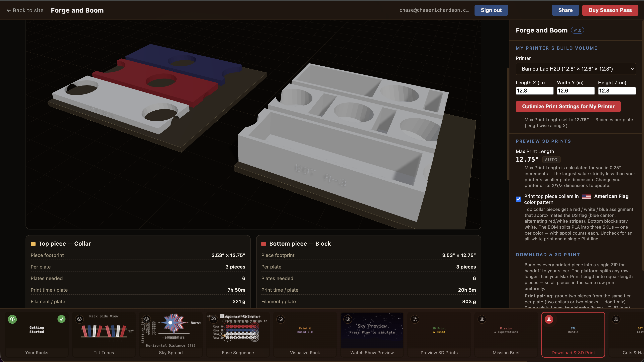644x362 pixels.
Task: Click Optimize Print Settings for My Printer
Action: coord(568,106)
